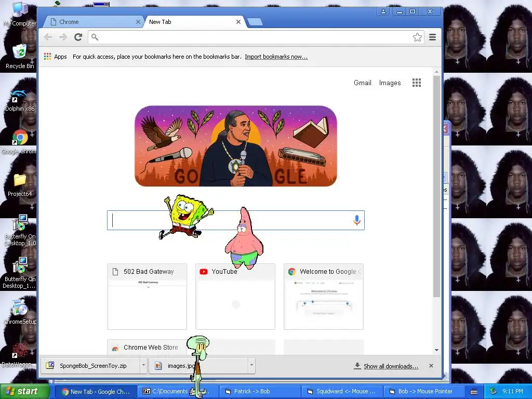Open the SpongeBob_ScreenToy.zip download
This screenshot has height=399, width=532.
[90, 365]
